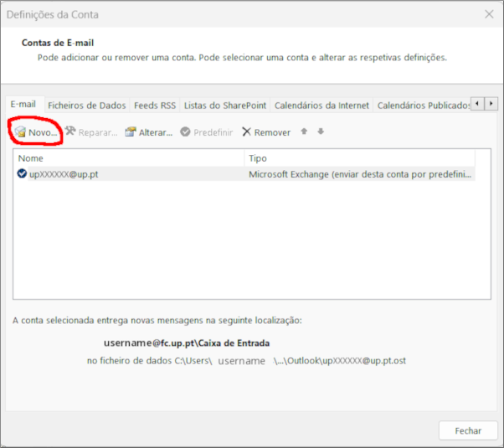504x448 pixels.
Task: Move account down with the down arrow
Action: [x=321, y=131]
